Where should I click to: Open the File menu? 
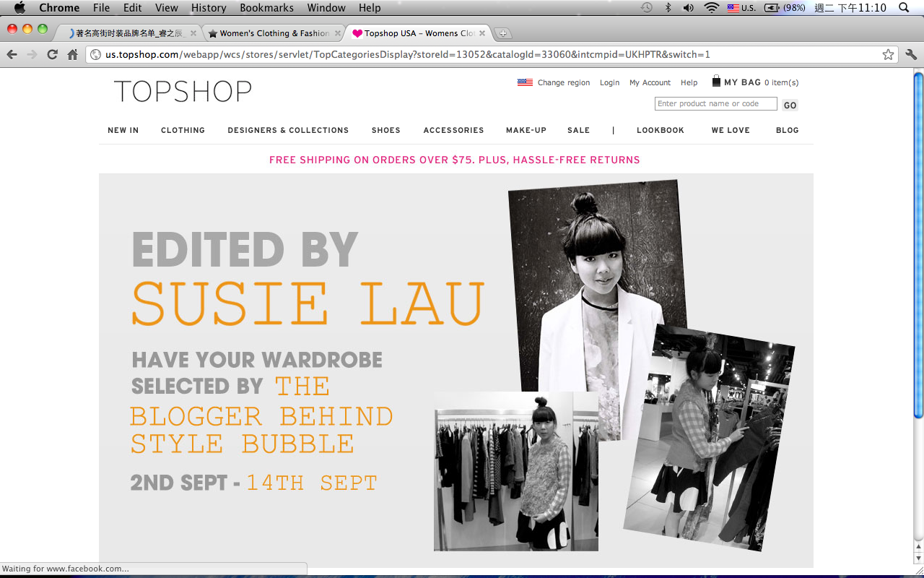click(x=102, y=8)
